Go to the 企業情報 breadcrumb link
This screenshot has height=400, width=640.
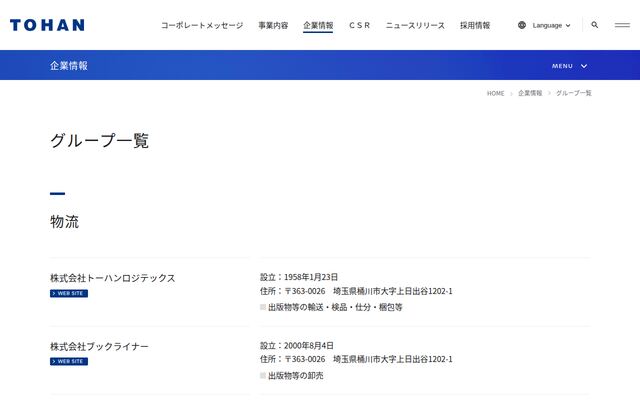[x=530, y=93]
